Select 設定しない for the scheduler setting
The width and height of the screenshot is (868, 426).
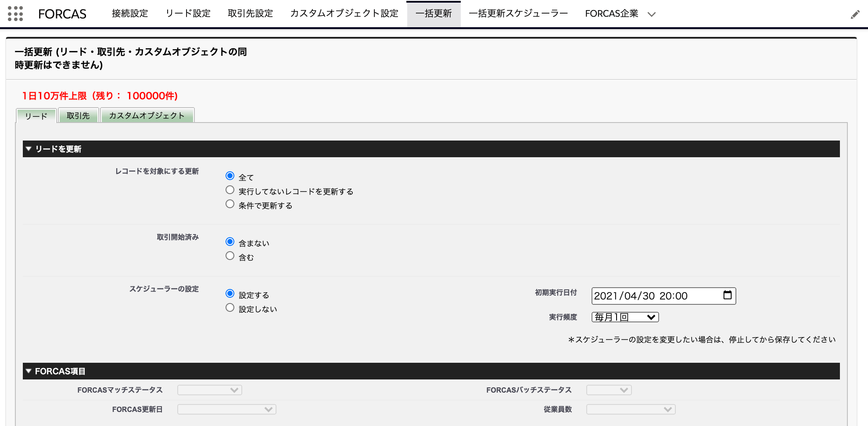pyautogui.click(x=230, y=307)
